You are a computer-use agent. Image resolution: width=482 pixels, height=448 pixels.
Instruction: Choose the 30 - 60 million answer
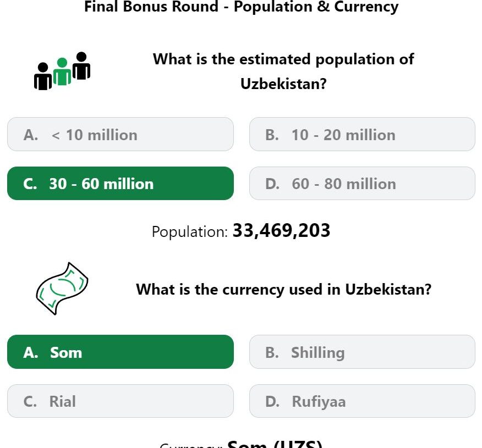[120, 183]
